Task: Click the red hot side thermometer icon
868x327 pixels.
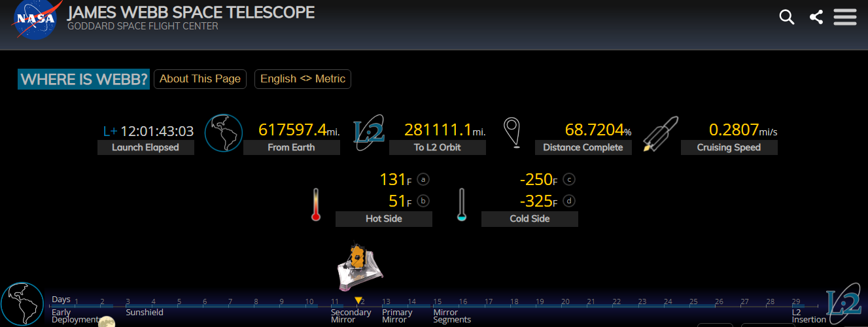Action: [316, 205]
